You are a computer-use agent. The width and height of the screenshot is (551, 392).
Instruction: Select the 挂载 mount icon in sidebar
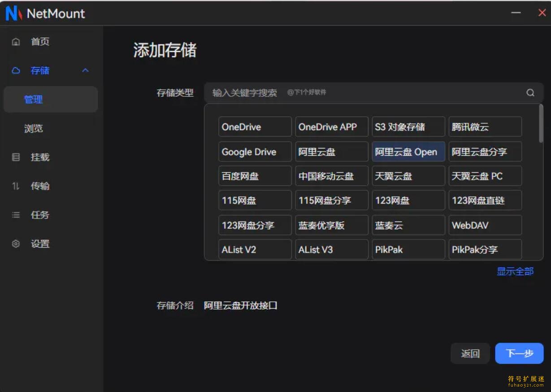16,157
